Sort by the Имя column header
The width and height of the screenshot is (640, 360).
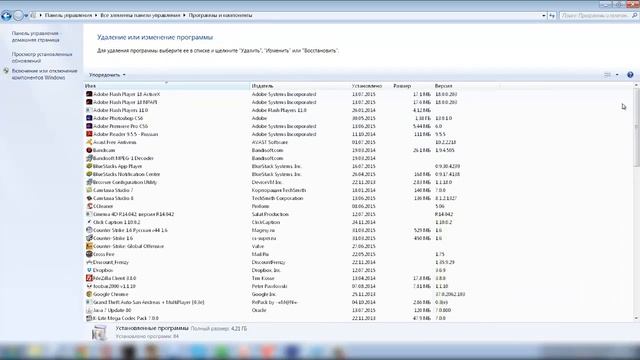tap(167, 86)
